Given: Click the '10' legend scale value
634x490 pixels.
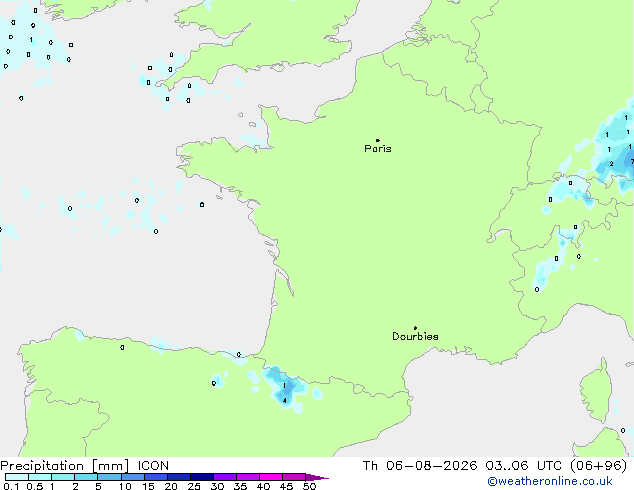Looking at the screenshot, I should [125, 486].
